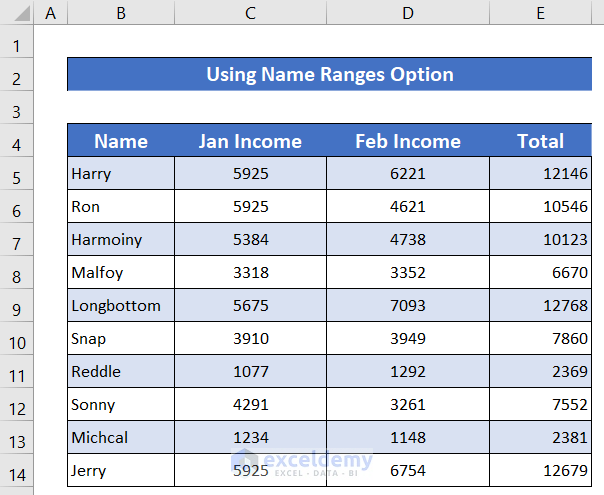Select Jerry's Feb Income cell 6754
This screenshot has height=495, width=604.
[408, 471]
